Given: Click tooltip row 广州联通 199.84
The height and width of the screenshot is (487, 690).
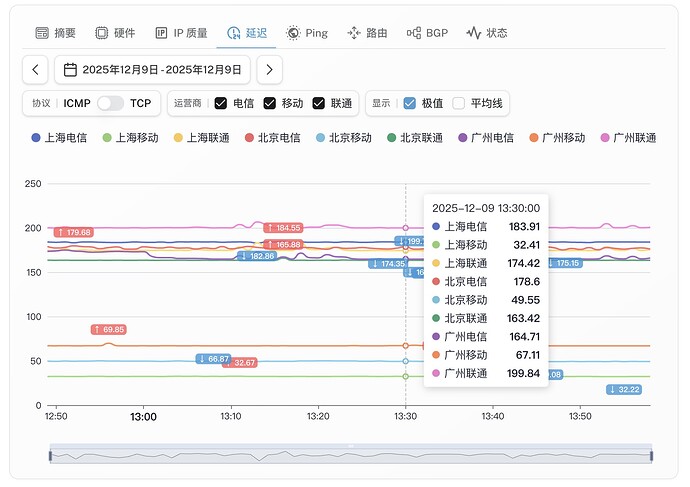Looking at the screenshot, I should tap(486, 373).
